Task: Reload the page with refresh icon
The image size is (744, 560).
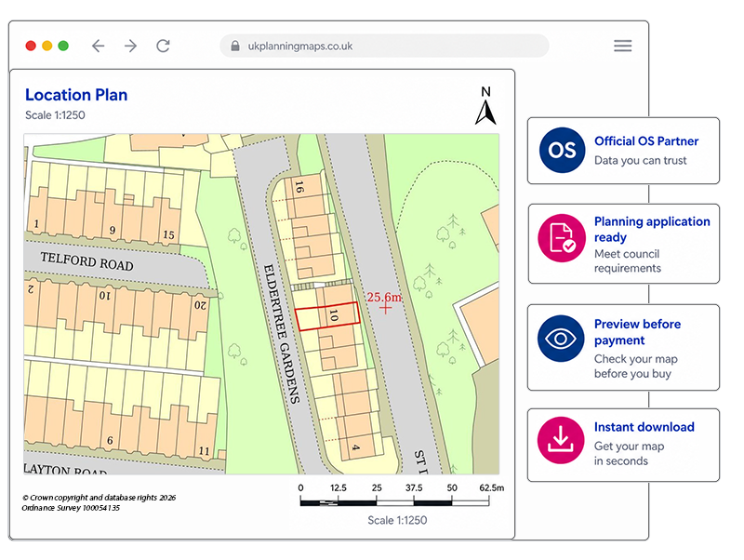Action: pos(164,46)
